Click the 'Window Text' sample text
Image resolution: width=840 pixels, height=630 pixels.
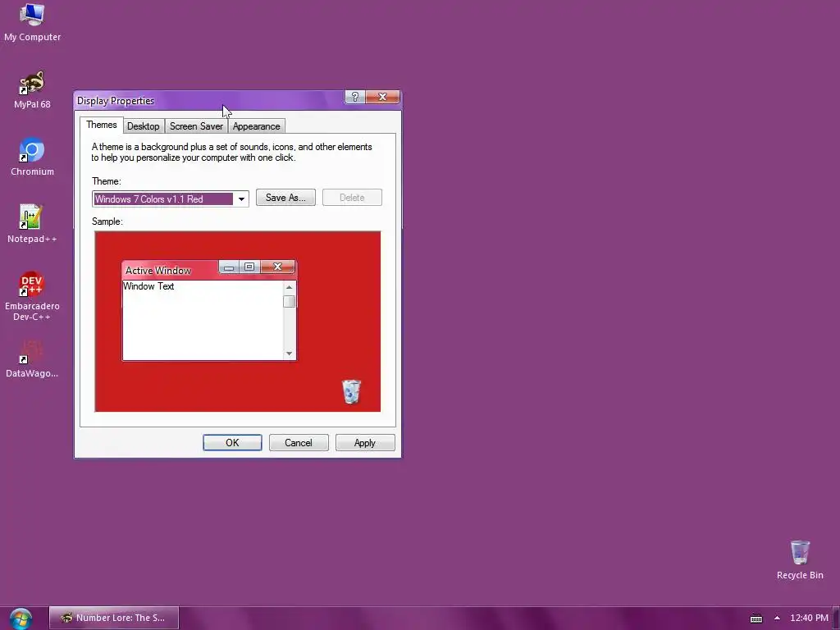click(x=148, y=286)
